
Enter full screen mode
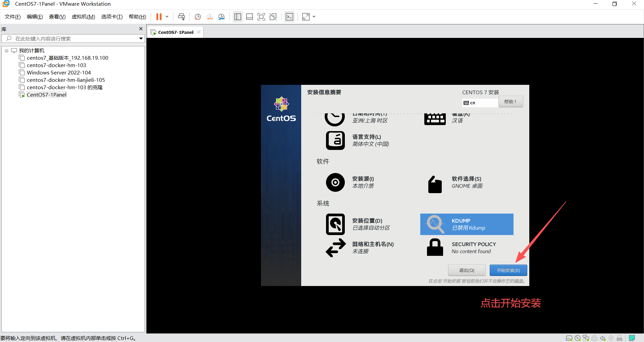coord(261,17)
